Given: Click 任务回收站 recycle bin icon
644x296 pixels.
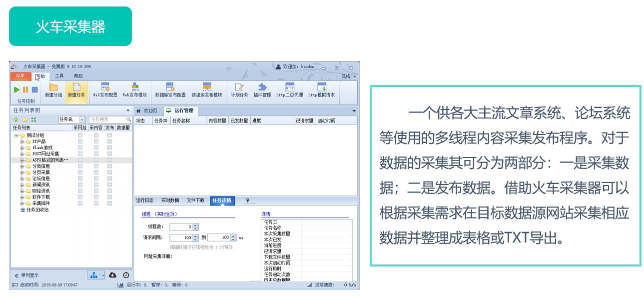Looking at the screenshot, I should click(22, 210).
